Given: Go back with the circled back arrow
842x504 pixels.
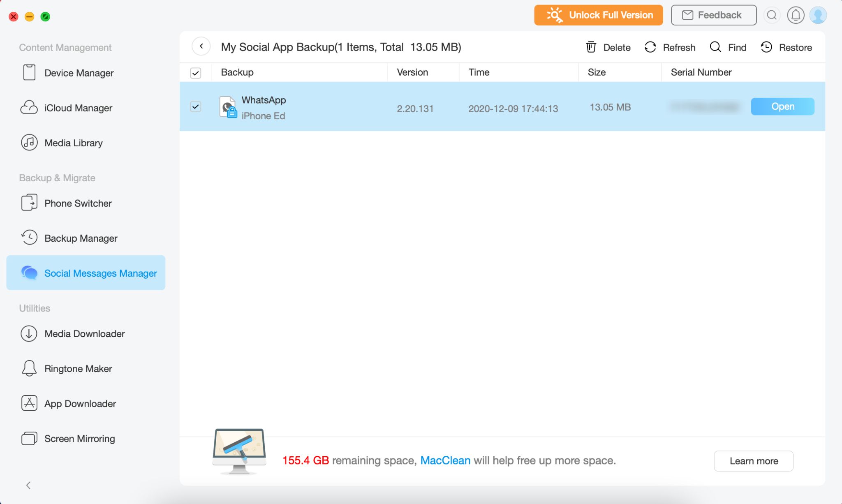Looking at the screenshot, I should click(201, 46).
